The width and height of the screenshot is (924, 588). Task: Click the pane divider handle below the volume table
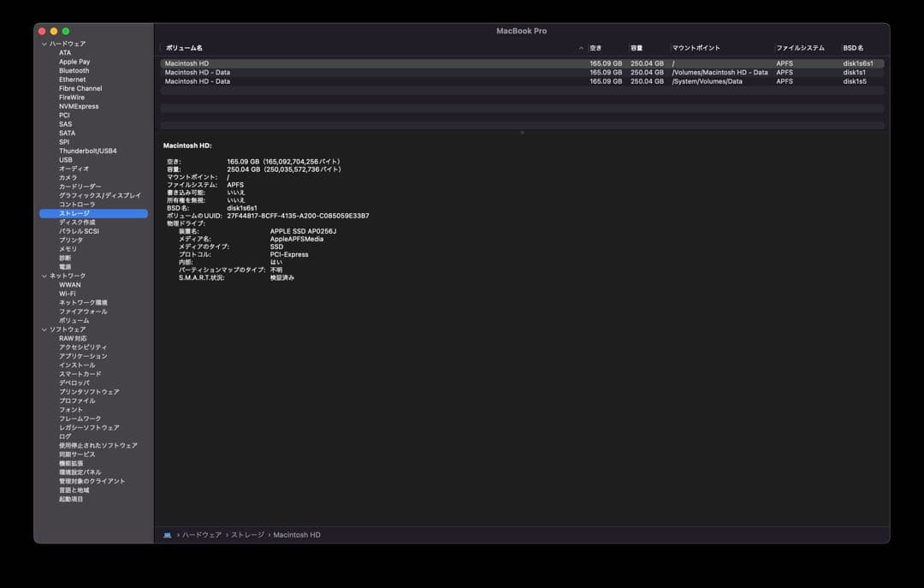522,133
